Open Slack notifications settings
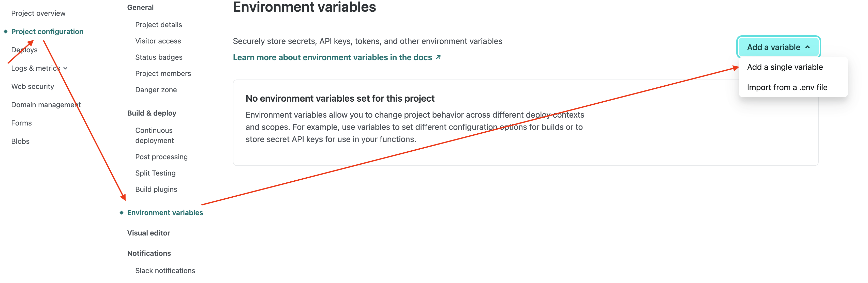Screen dimensions: 868x283 [x=165, y=271]
